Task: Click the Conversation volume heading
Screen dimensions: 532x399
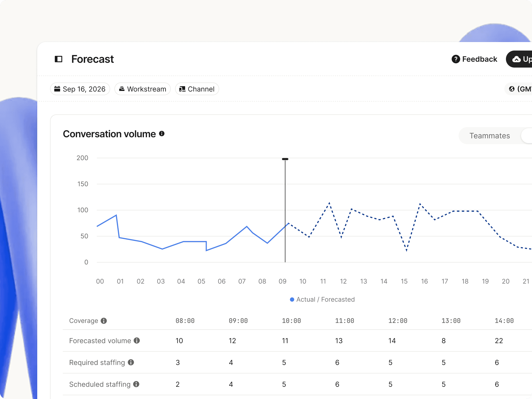Action: (109, 134)
